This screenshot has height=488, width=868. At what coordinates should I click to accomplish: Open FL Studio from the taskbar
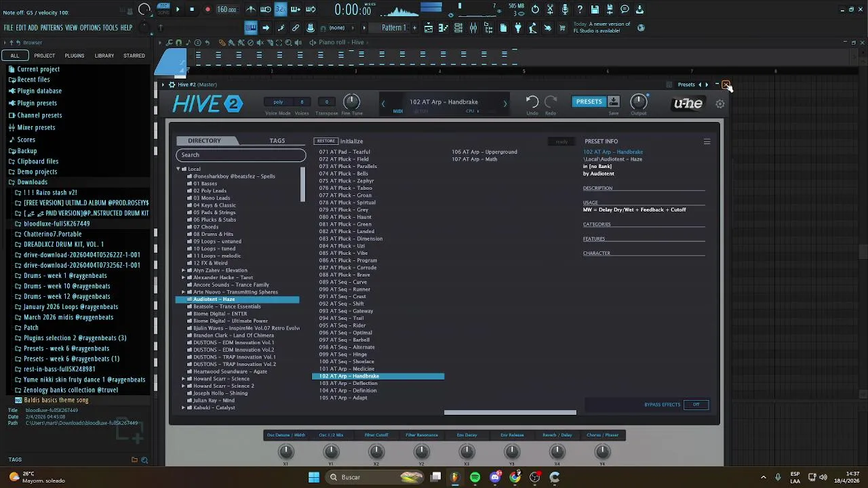coord(455,477)
